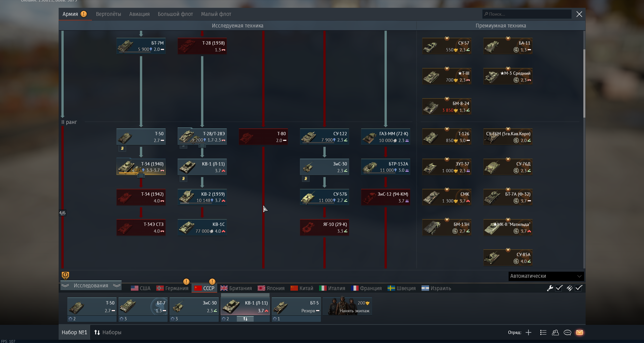The image size is (644, 343).
Task: Select the ЗиС-12 (94-КМ) vehicle card
Action: tap(386, 197)
